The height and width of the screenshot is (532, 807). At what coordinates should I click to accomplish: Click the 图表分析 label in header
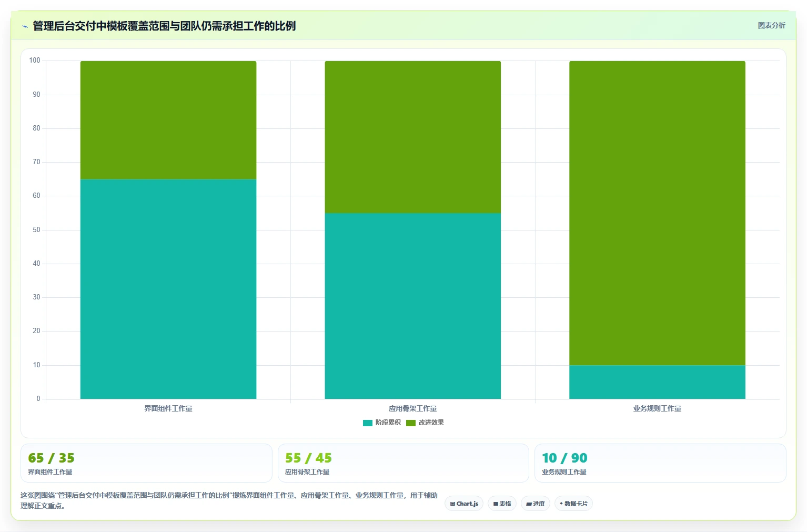point(771,25)
